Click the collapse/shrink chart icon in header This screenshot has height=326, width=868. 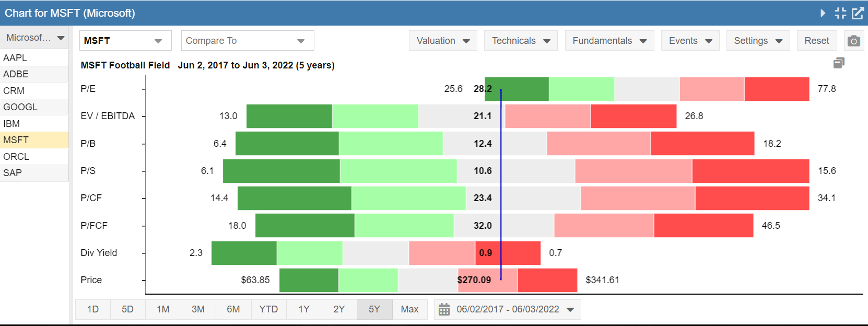[x=840, y=13]
